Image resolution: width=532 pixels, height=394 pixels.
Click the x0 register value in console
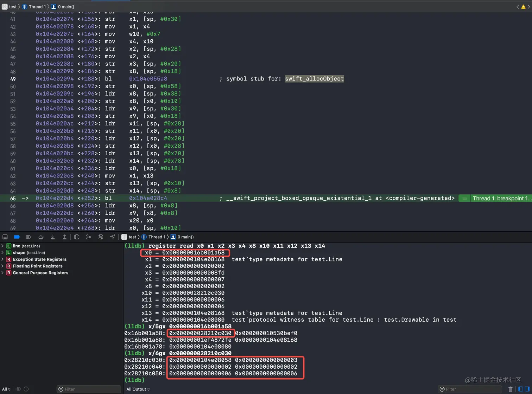pyautogui.click(x=193, y=253)
